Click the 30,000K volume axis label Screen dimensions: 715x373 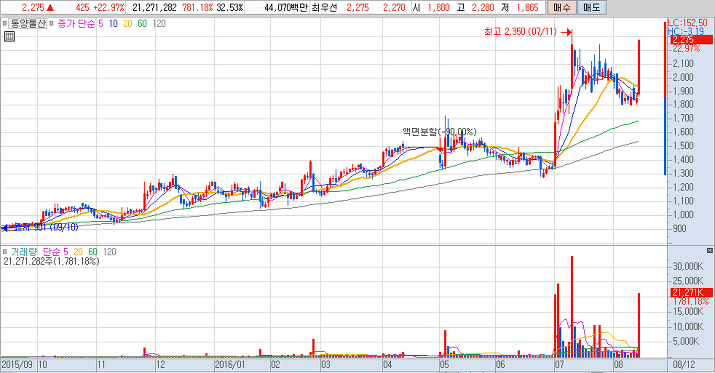tap(688, 266)
